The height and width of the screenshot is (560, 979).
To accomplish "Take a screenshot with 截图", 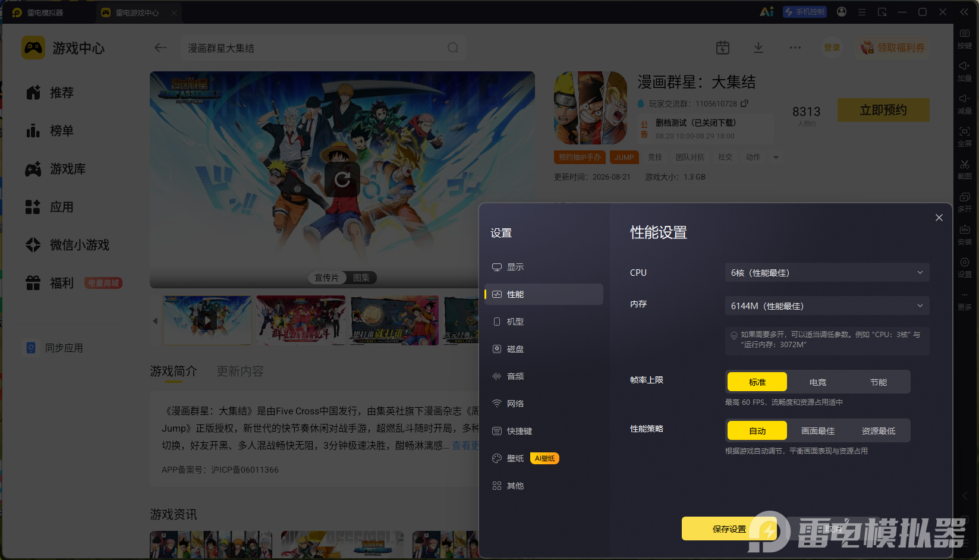I will coord(965,170).
